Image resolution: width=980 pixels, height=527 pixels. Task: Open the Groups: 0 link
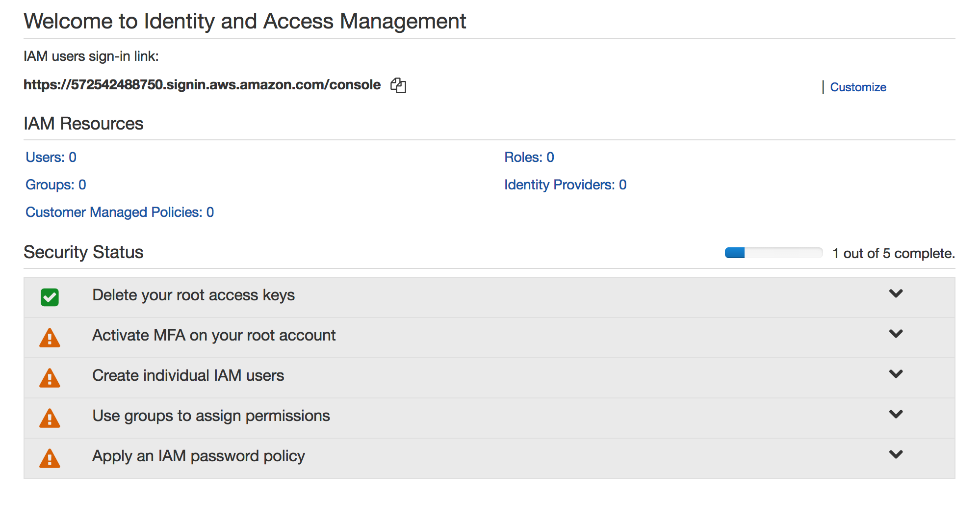click(56, 184)
